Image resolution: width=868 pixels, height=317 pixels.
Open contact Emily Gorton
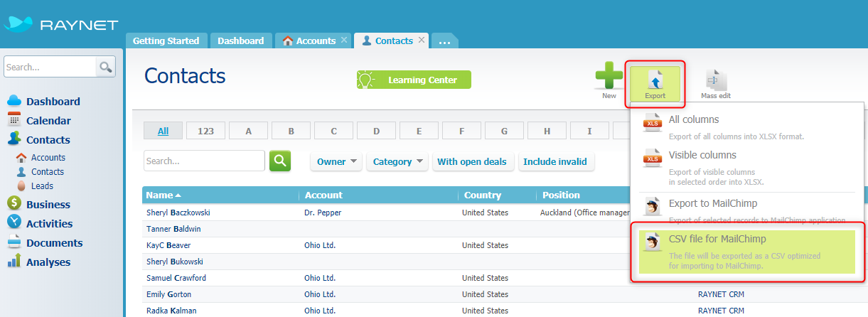pos(168,294)
